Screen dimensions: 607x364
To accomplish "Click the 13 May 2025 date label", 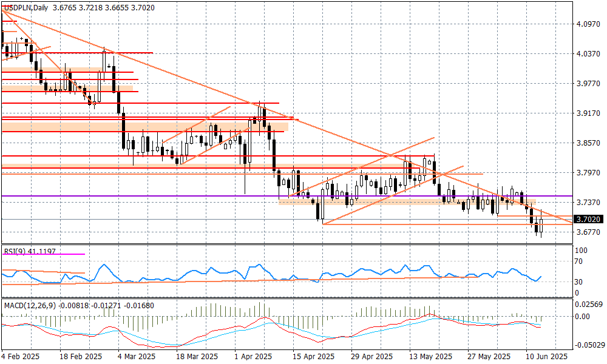I will pos(430,356).
